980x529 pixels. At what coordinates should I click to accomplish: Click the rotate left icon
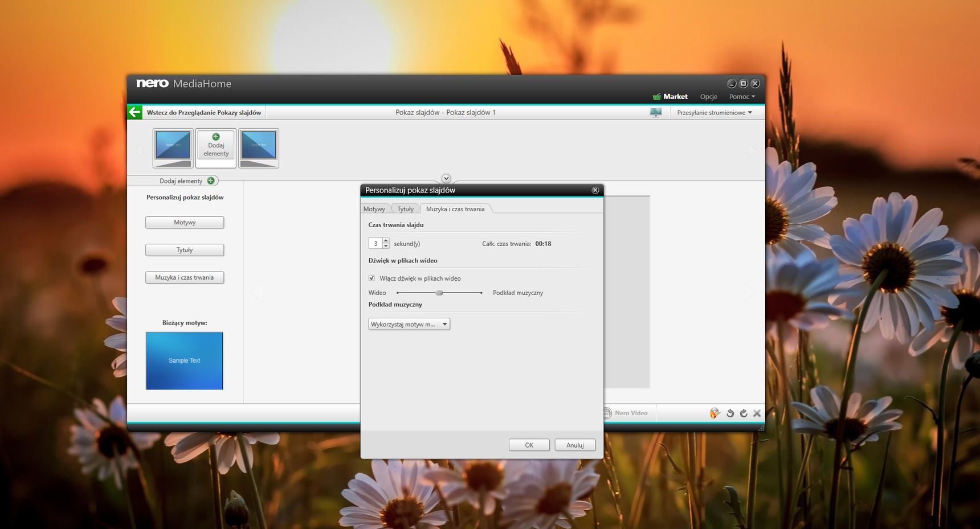point(730,413)
